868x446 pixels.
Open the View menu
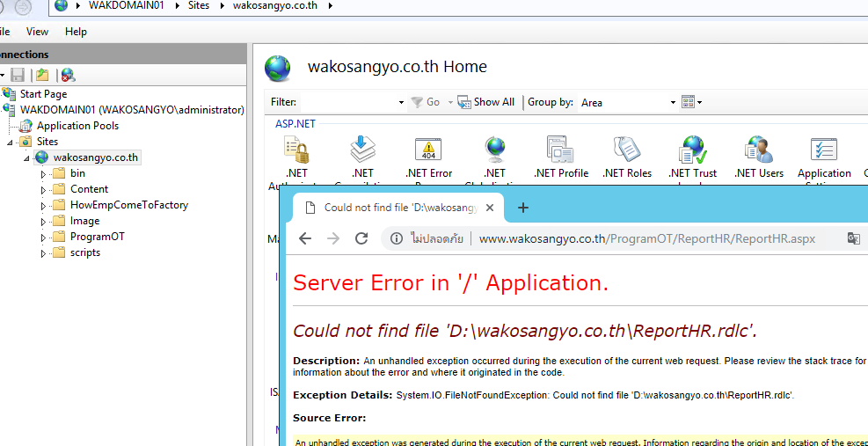[x=37, y=32]
